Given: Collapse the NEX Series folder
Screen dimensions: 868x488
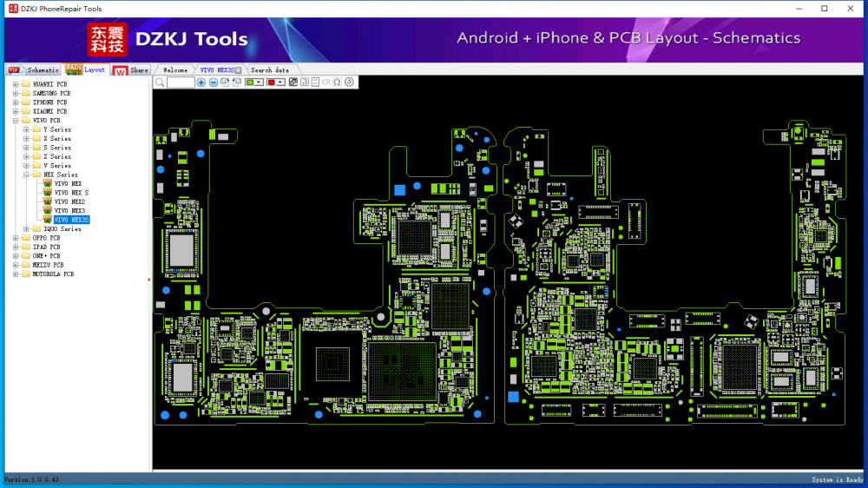Looking at the screenshot, I should coord(27,175).
